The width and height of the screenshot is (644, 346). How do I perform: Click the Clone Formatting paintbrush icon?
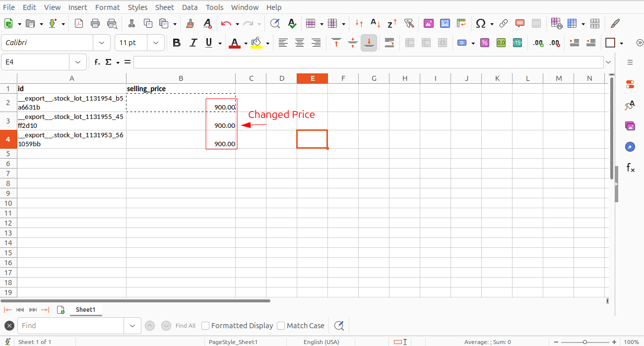[x=190, y=23]
